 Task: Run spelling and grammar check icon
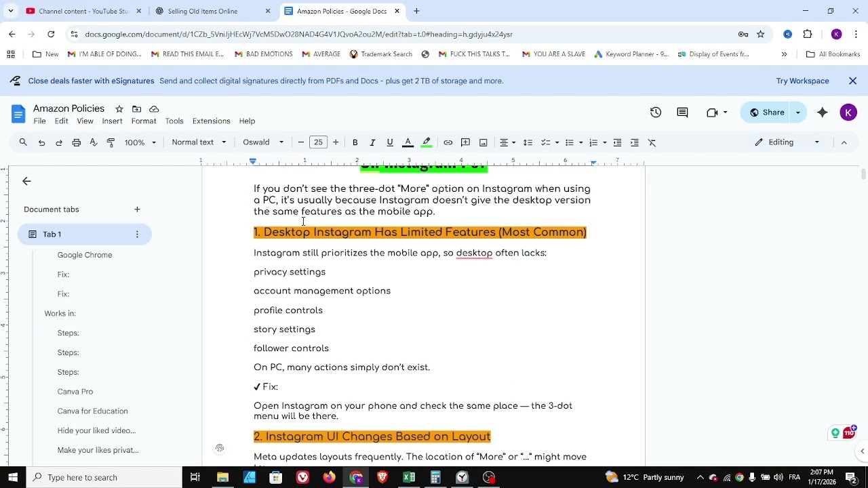tap(94, 142)
